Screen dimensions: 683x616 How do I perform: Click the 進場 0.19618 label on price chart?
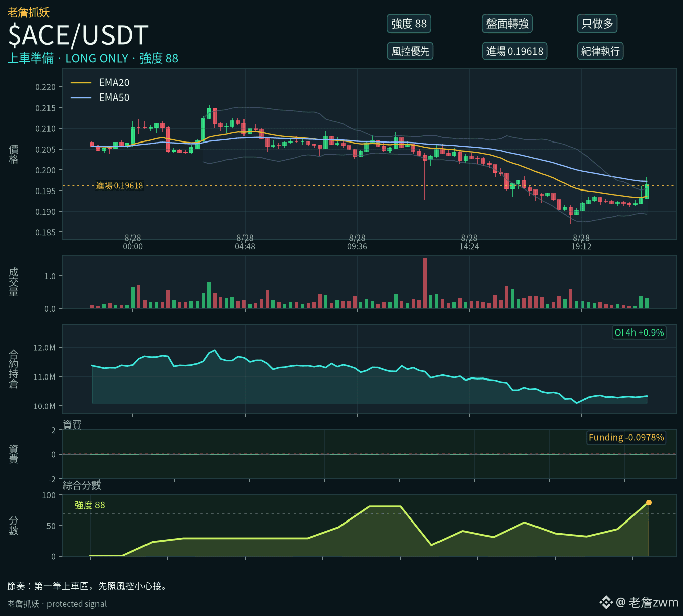[x=120, y=186]
